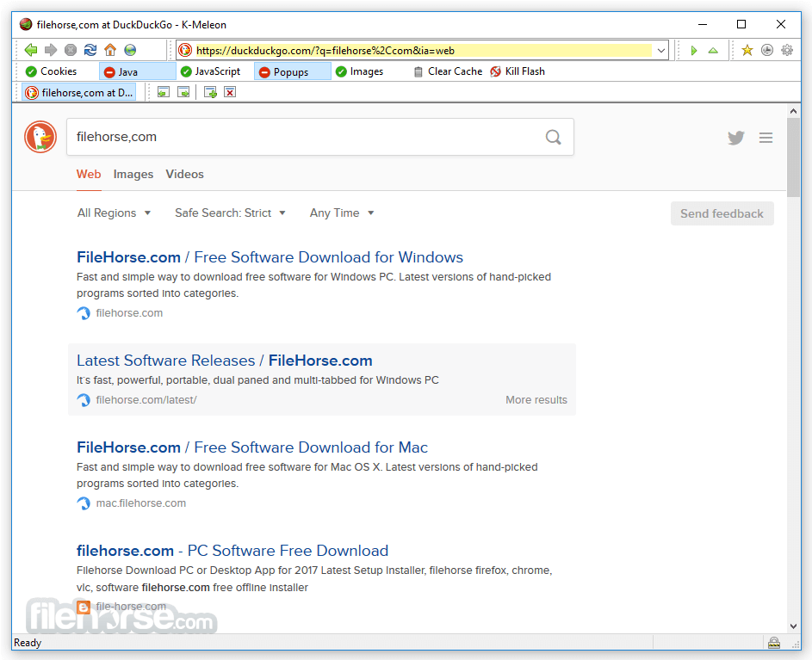Select the 'filehorse,com at D...' browser tab
The image size is (812, 660).
point(79,92)
